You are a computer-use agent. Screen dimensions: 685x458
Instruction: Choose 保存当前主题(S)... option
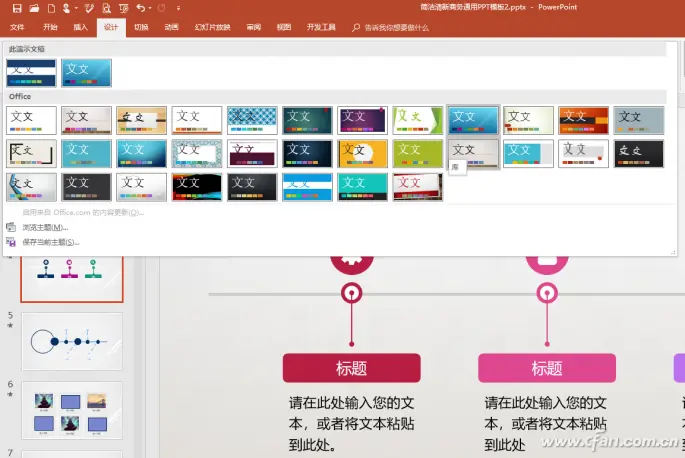click(55, 241)
